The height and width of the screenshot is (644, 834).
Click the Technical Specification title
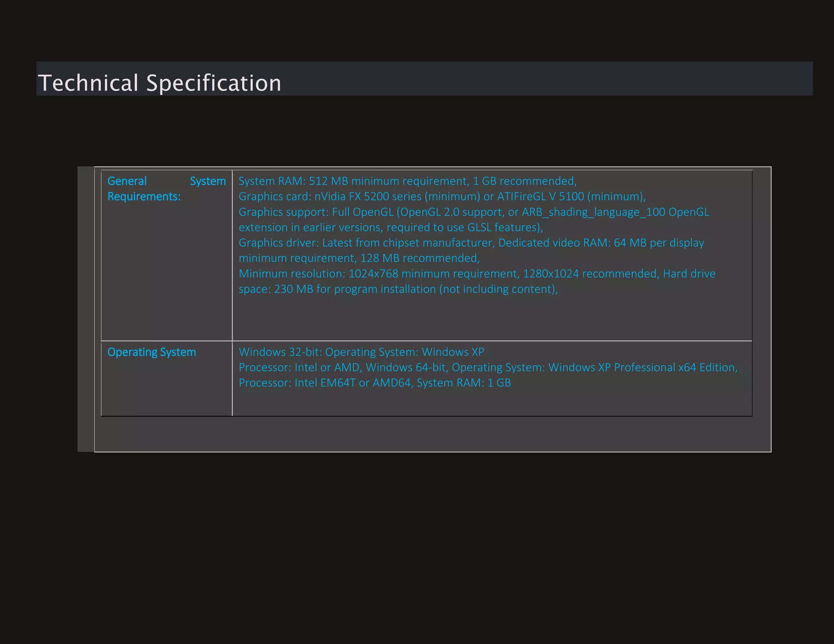(x=159, y=83)
